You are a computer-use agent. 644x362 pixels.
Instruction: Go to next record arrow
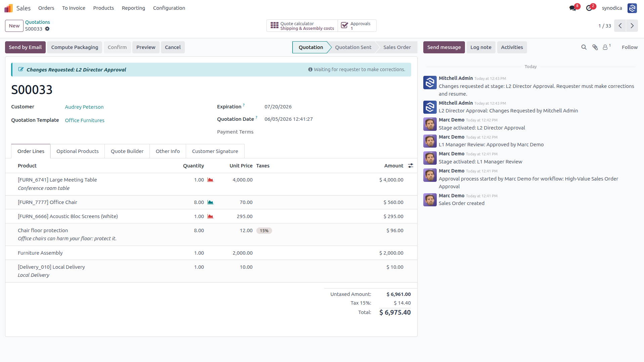[x=632, y=26]
